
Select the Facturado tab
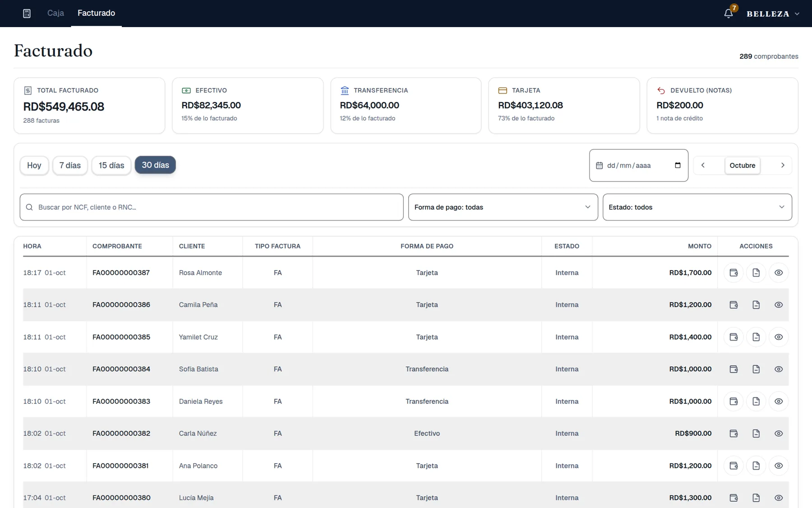[x=96, y=13]
